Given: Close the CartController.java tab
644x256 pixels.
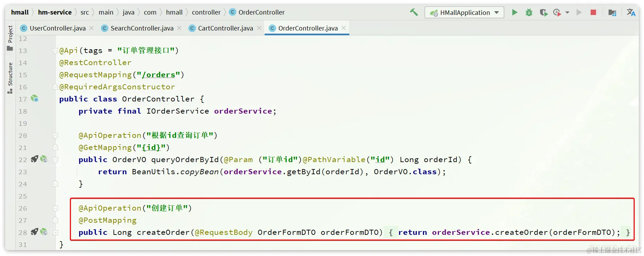Looking at the screenshot, I should 259,28.
